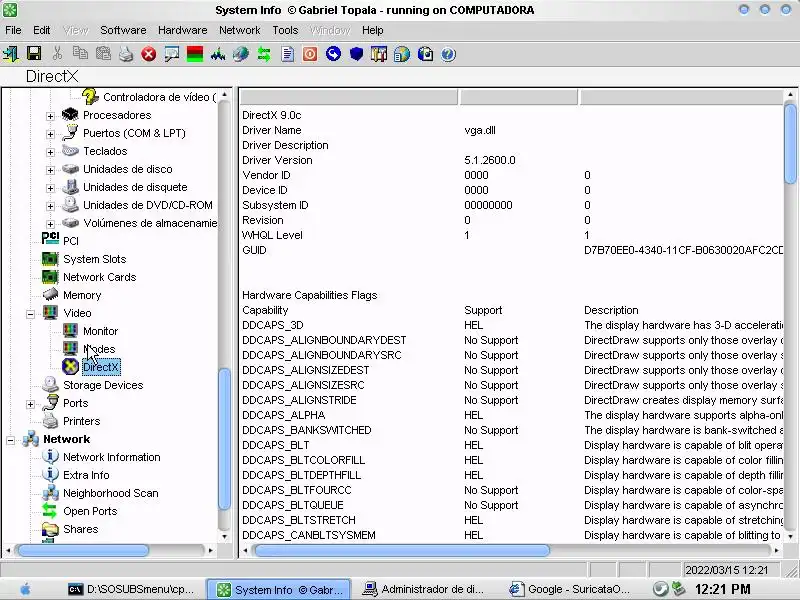Switch to the Google - SuricataO... taskbar window
800x600 pixels.
pyautogui.click(x=570, y=589)
